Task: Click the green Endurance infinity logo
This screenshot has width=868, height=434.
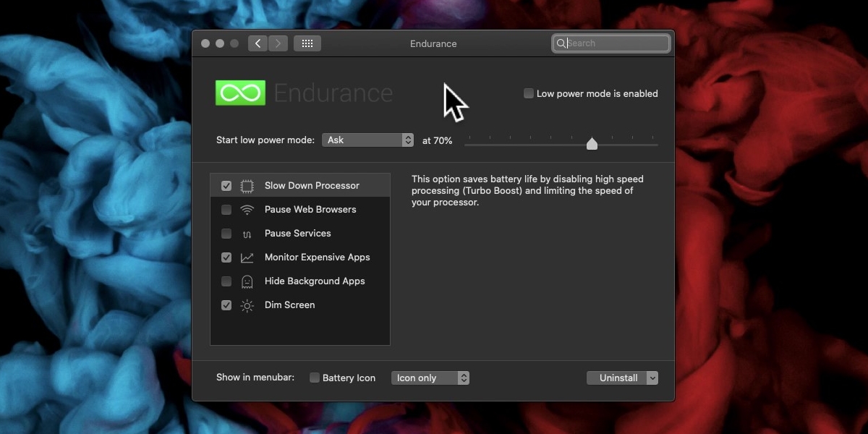Action: tap(240, 93)
